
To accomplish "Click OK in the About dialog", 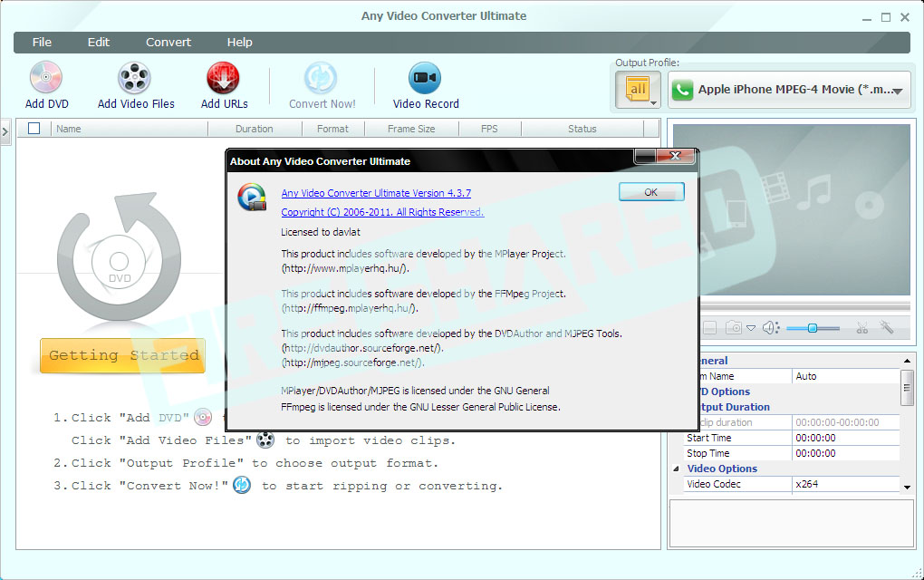I will pos(651,192).
